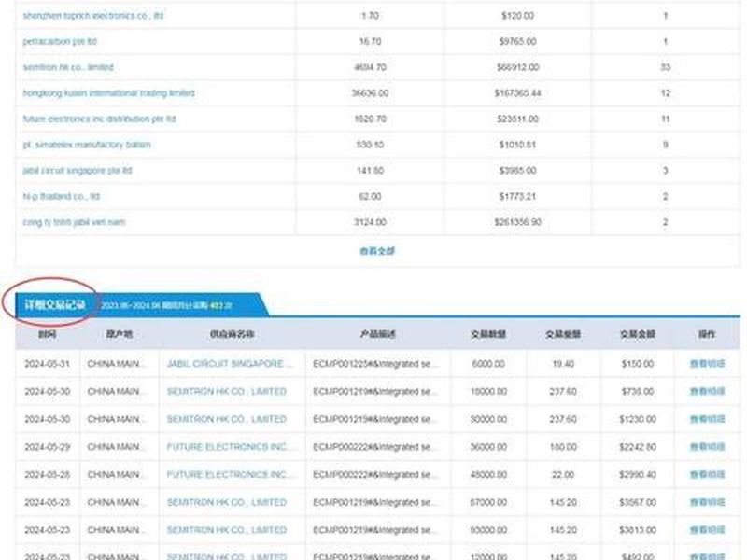Select the 10000.00 quantity cell
This screenshot has width=747, height=560.
[x=488, y=391]
